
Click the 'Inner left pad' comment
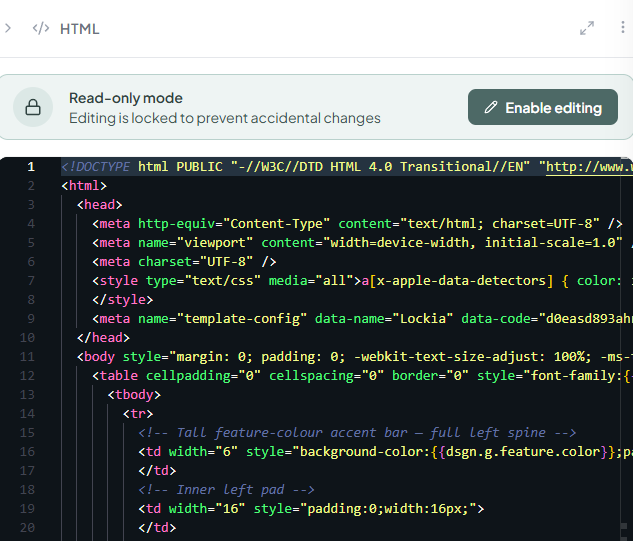[x=226, y=489]
